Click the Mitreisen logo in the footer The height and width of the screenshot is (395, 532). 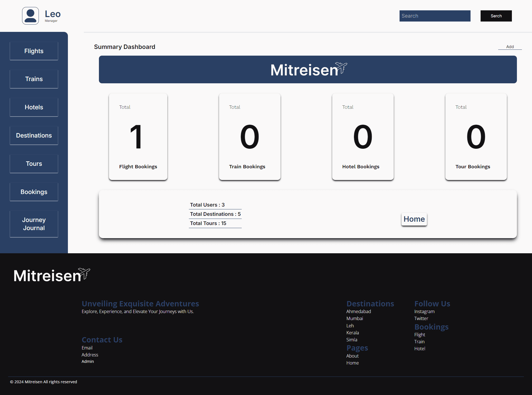(52, 275)
